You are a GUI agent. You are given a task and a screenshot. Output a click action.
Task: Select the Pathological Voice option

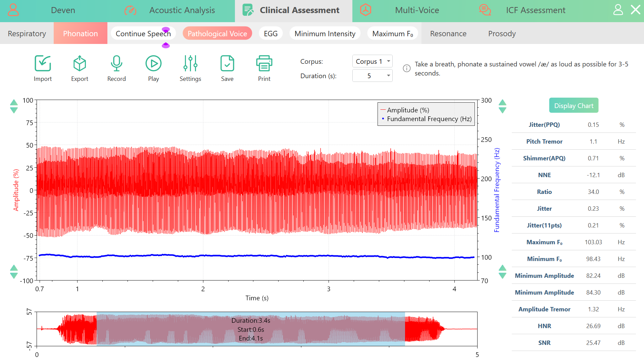click(x=217, y=34)
